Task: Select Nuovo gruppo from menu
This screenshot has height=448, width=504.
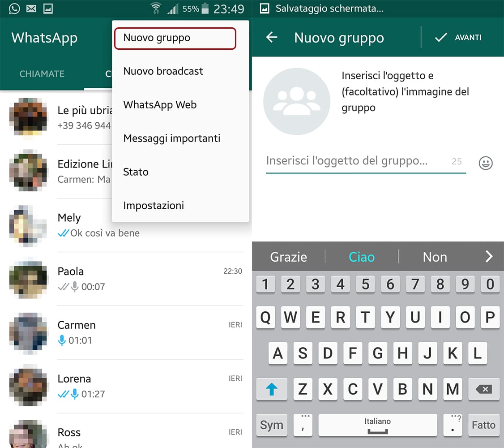Action: pyautogui.click(x=175, y=38)
